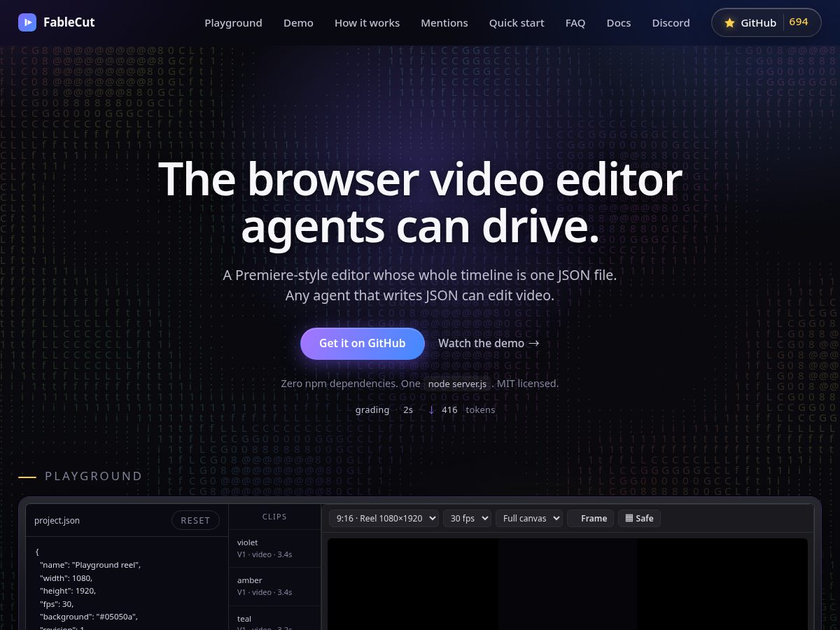
Task: Open the 30 fps dropdown
Action: pos(467,518)
